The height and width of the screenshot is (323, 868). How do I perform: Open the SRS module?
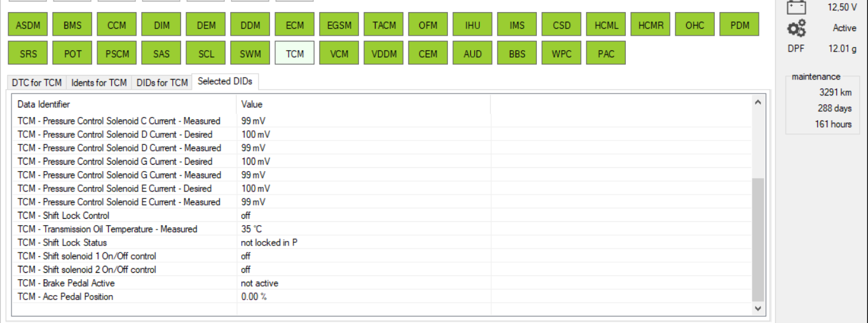coord(28,54)
